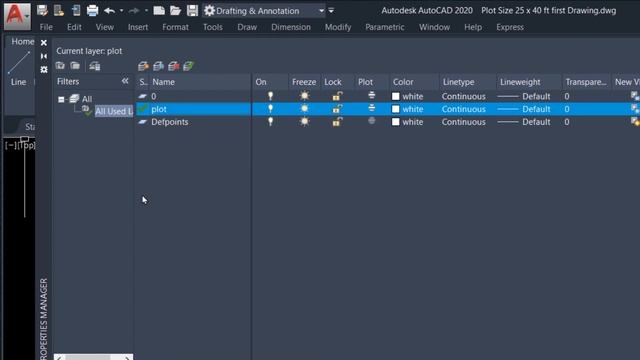Create a new drawing file icon
The image size is (640, 360).
tap(159, 11)
